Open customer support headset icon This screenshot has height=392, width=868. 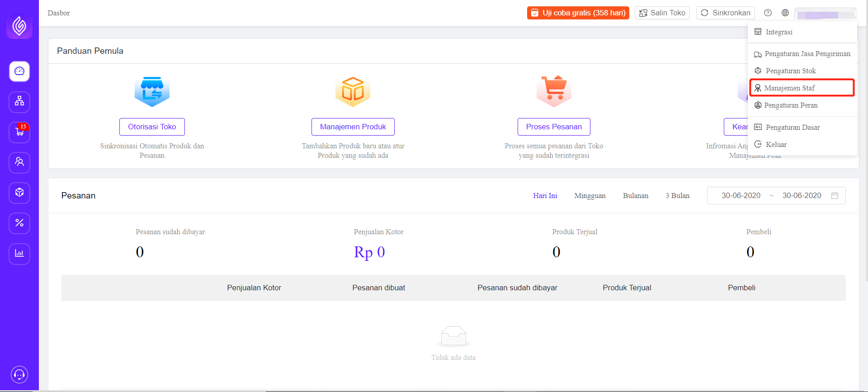tap(19, 375)
